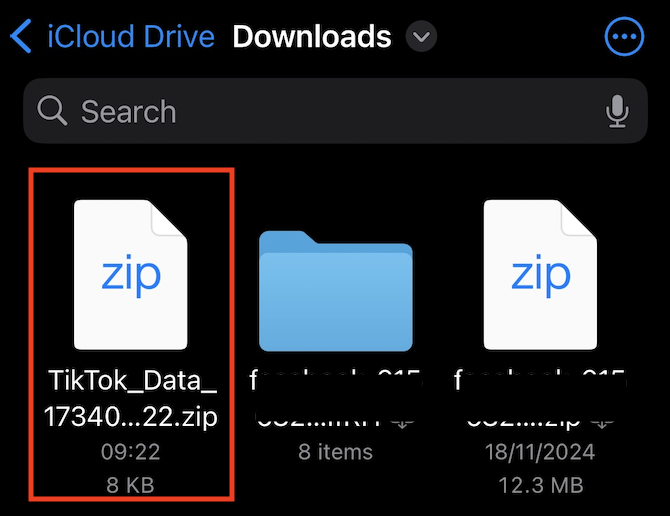This screenshot has height=516, width=670.
Task: Tap the 8 KB size label
Action: click(131, 485)
